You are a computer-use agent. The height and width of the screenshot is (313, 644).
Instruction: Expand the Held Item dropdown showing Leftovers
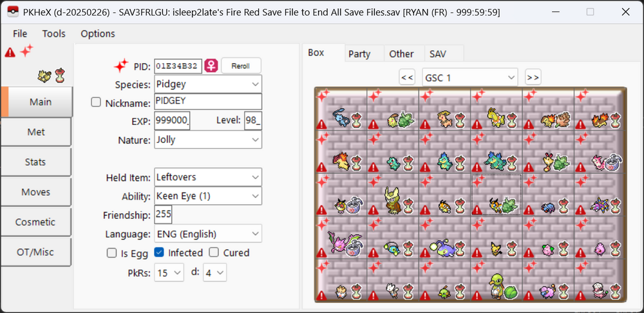[x=208, y=177]
